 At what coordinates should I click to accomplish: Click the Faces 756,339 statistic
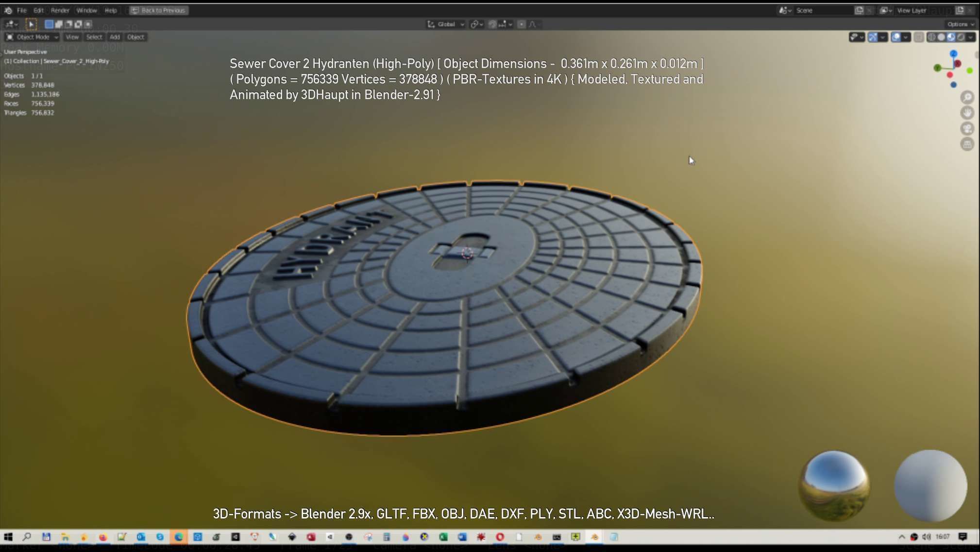pyautogui.click(x=29, y=103)
